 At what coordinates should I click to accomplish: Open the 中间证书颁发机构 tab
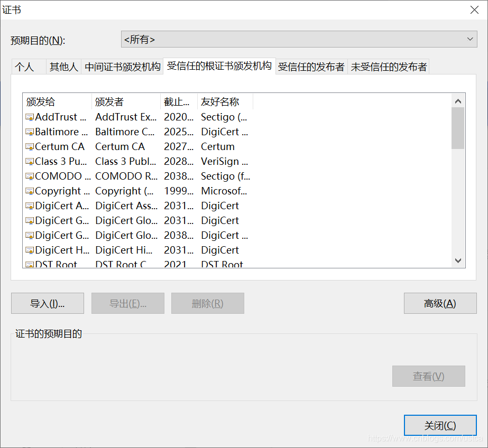point(122,67)
